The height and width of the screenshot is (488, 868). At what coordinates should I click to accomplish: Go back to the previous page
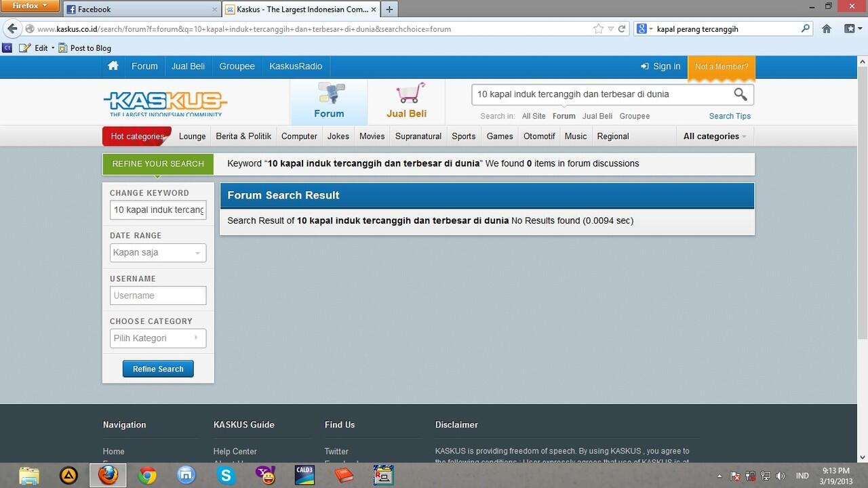point(12,29)
